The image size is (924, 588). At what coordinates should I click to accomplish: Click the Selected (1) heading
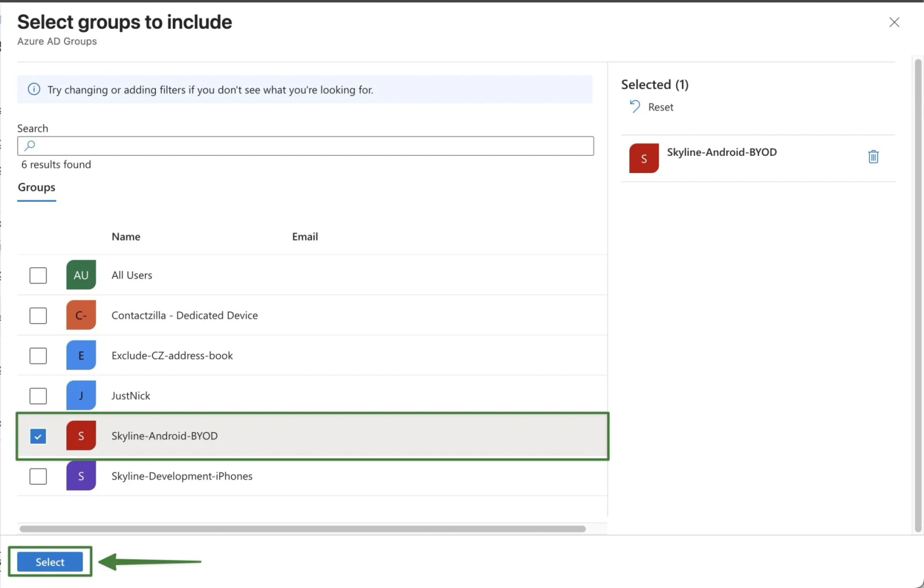point(655,84)
